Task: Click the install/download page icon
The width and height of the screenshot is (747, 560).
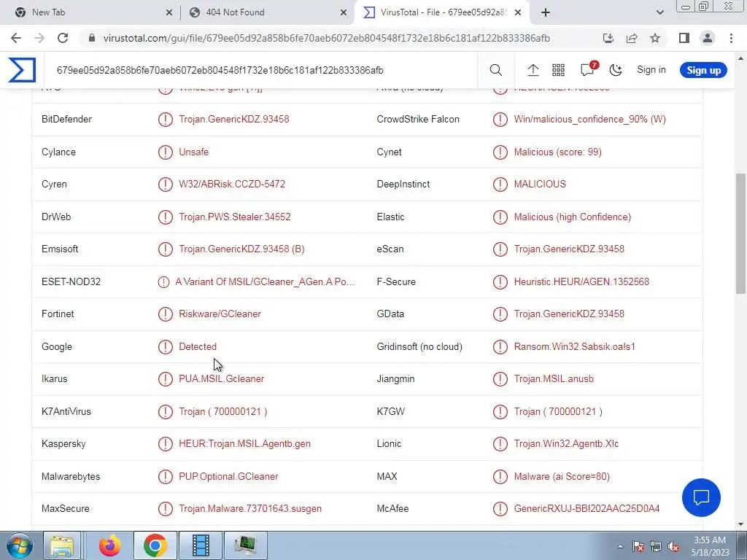Action: point(608,38)
